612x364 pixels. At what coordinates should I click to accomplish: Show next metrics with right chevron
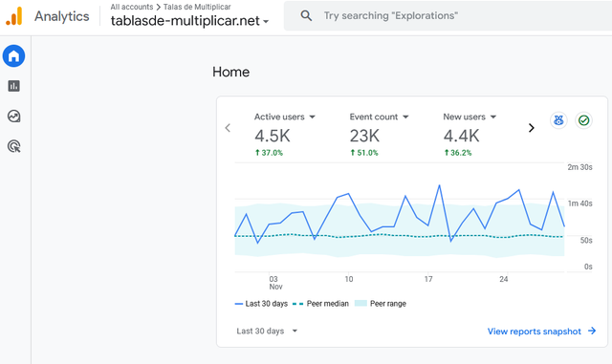[532, 128]
